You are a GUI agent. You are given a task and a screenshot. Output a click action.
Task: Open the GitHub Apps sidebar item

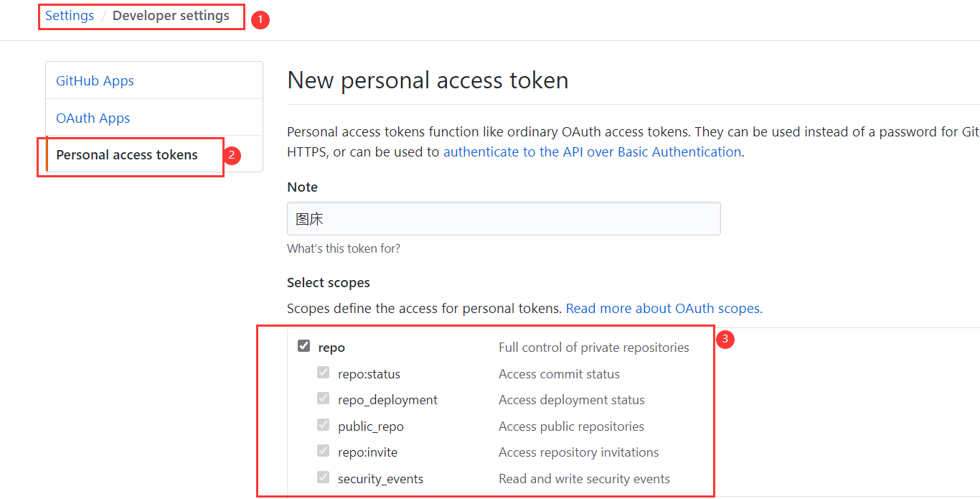(95, 81)
